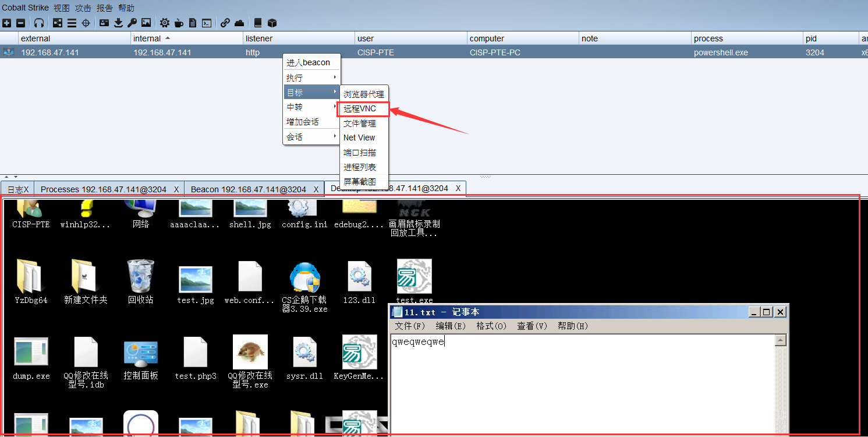
Task: Open the 报告 (Reporting) menu
Action: click(x=104, y=8)
